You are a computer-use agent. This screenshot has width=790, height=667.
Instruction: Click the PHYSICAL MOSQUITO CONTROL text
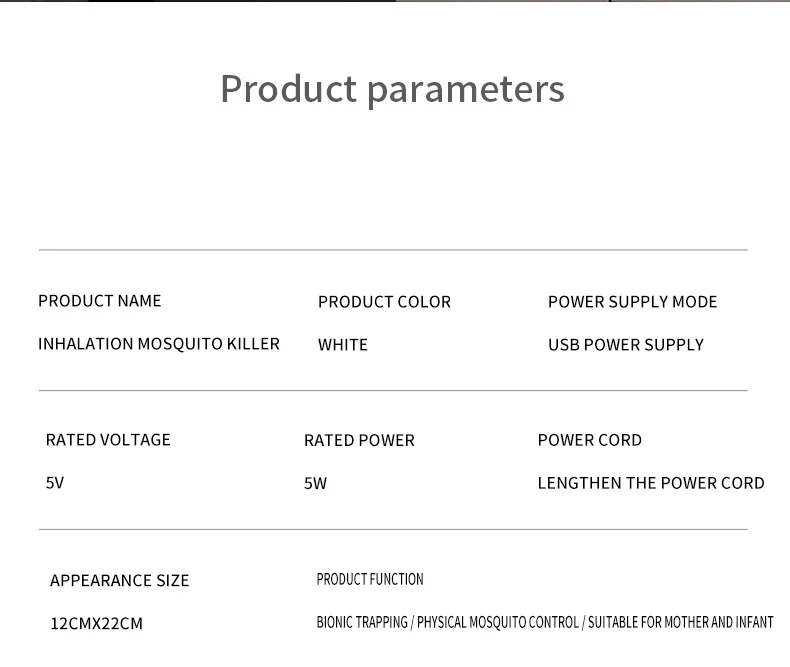point(497,622)
